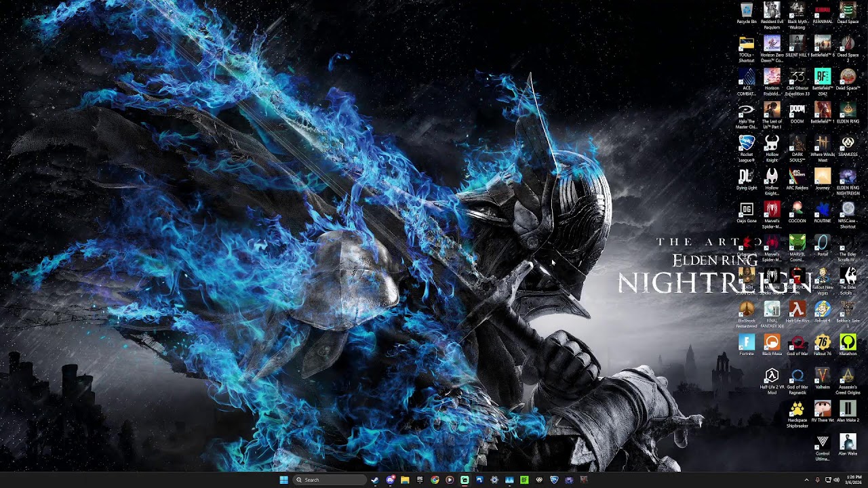Launch Clair Obscur Expedition 33
This screenshot has width=868, height=488.
[797, 82]
